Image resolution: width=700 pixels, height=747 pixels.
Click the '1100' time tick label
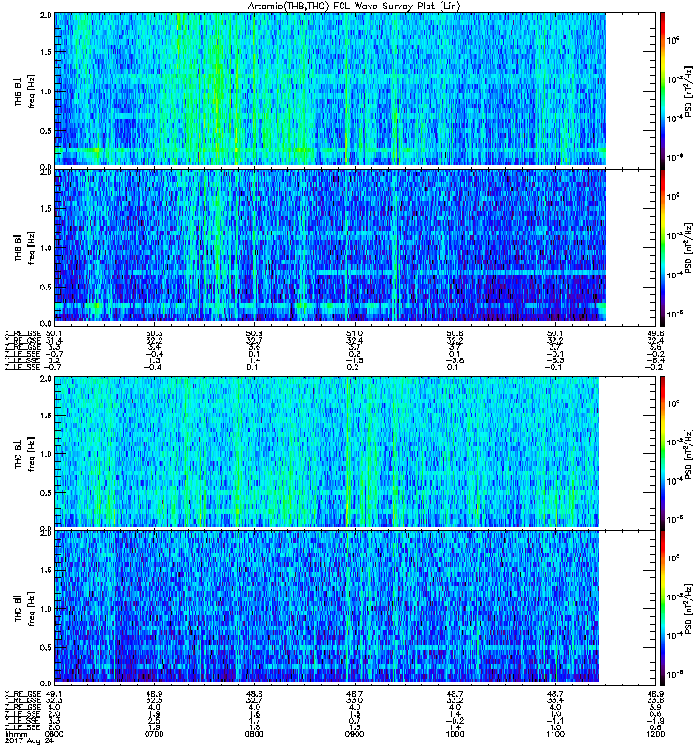tap(555, 734)
